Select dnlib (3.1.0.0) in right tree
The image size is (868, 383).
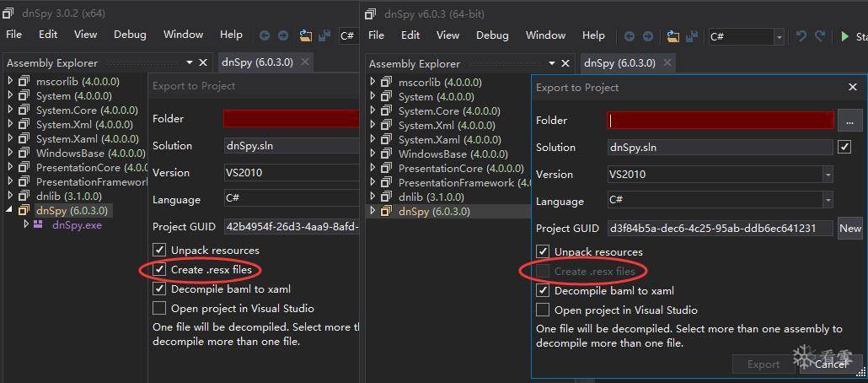431,197
